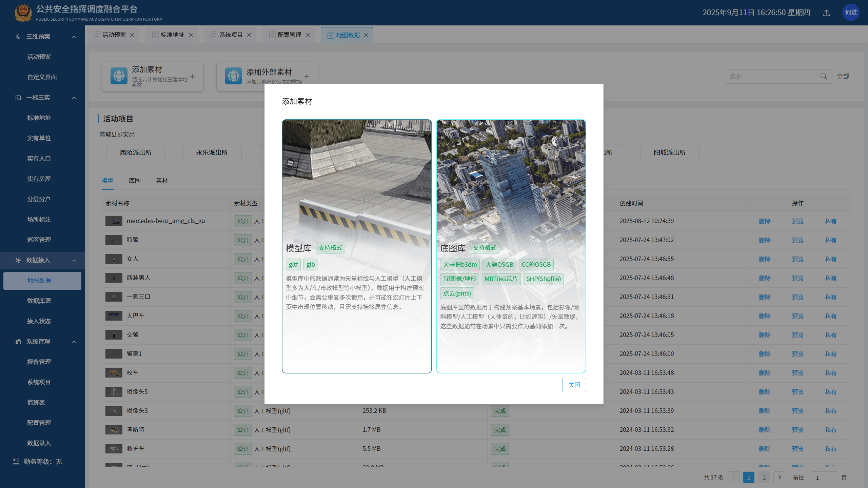
Task: Close the 活动预案 tab
Action: tap(132, 35)
